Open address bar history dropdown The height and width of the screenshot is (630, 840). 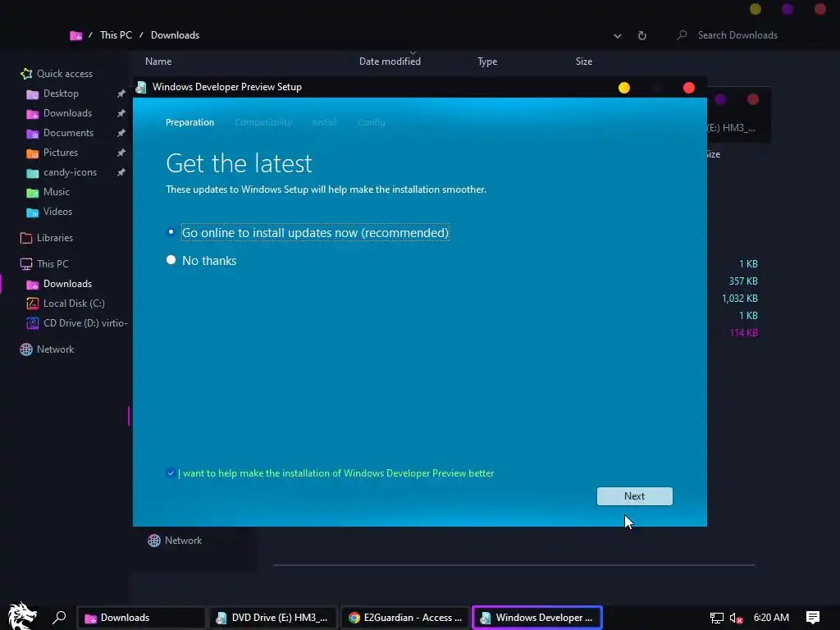coord(618,36)
